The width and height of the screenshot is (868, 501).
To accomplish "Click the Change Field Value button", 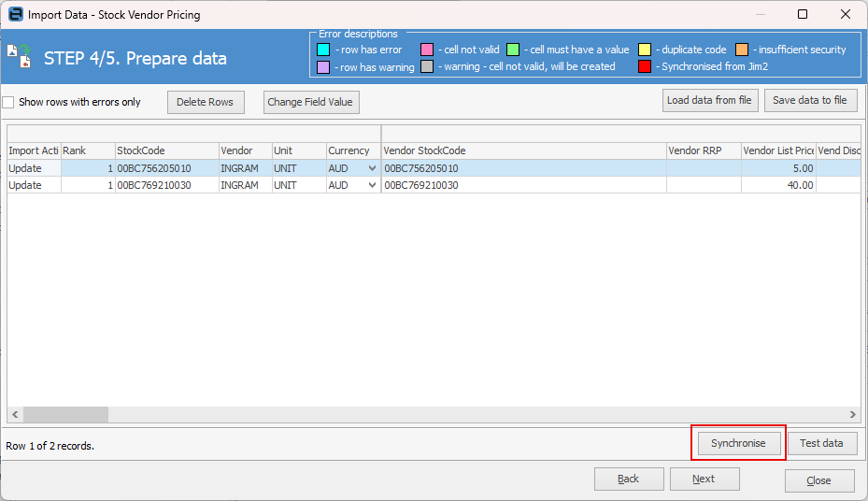I will pyautogui.click(x=310, y=102).
